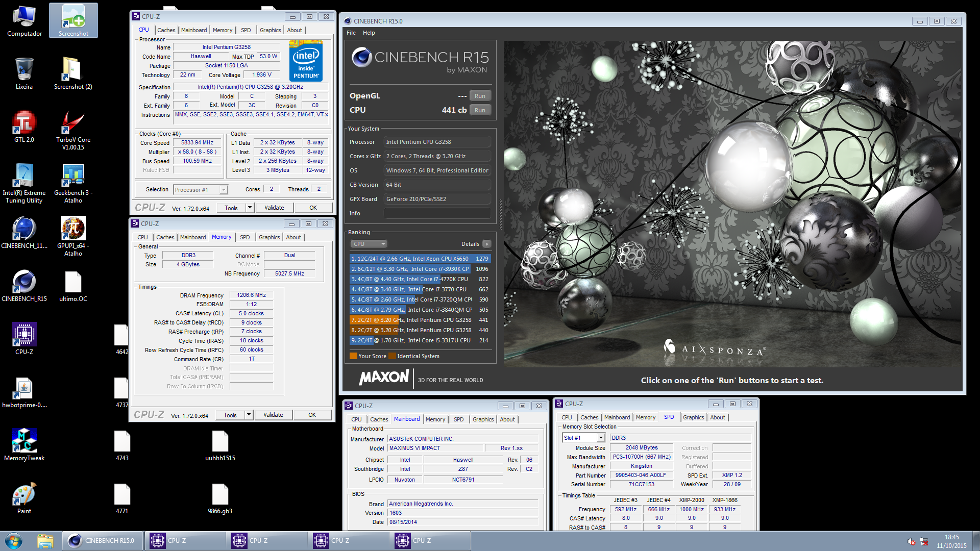Select ranking row 7 Pentium G3258 score 441
Viewport: 980px width, 551px height.
point(420,320)
